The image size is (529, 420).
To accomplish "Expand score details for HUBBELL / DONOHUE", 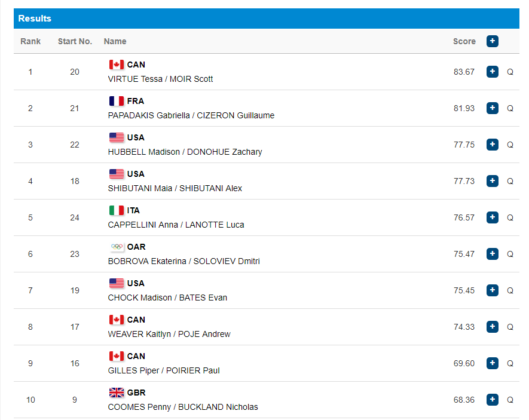I will 492,145.
